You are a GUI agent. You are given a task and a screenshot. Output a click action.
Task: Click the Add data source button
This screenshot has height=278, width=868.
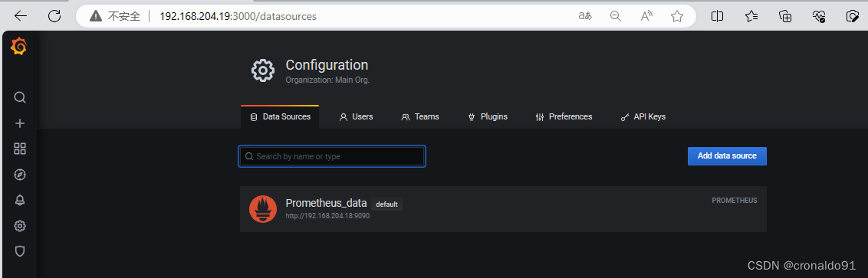[727, 156]
